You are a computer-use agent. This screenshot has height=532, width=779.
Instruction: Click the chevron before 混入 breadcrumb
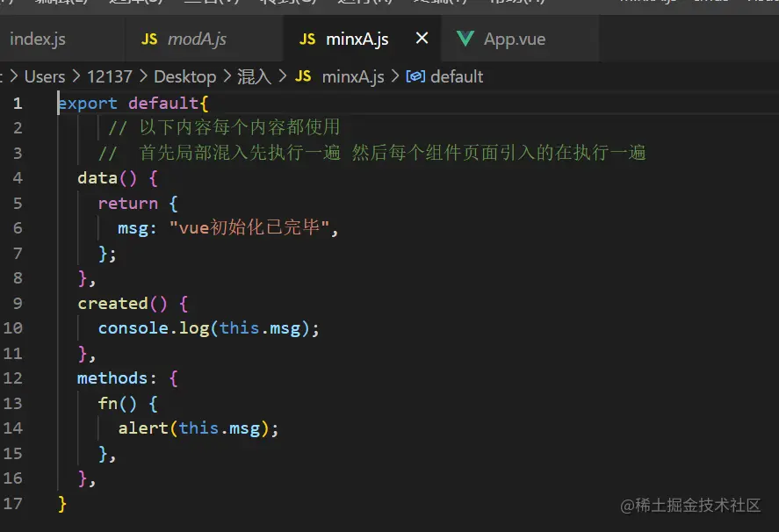click(227, 76)
